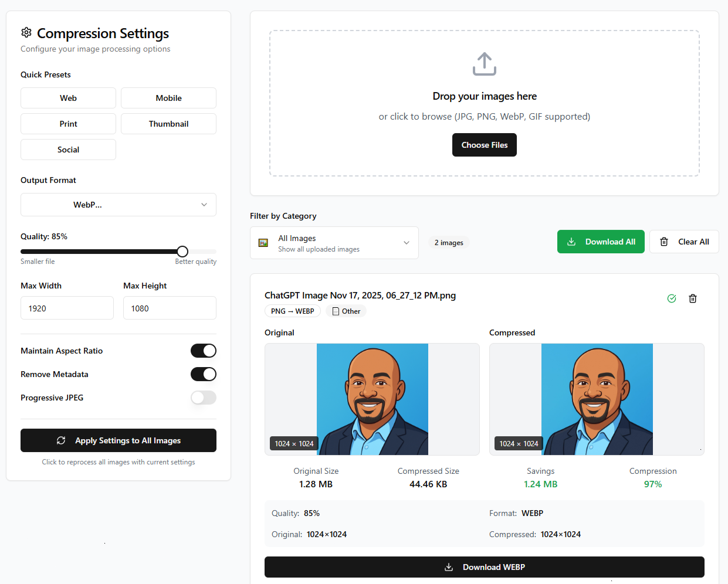This screenshot has height=584, width=728.
Task: Click the green checkmark status icon
Action: point(672,298)
